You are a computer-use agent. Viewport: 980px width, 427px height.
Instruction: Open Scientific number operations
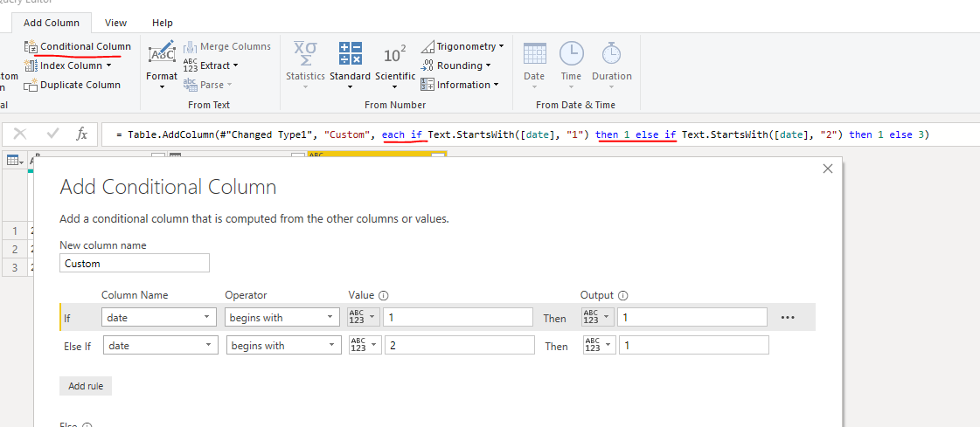point(395,64)
